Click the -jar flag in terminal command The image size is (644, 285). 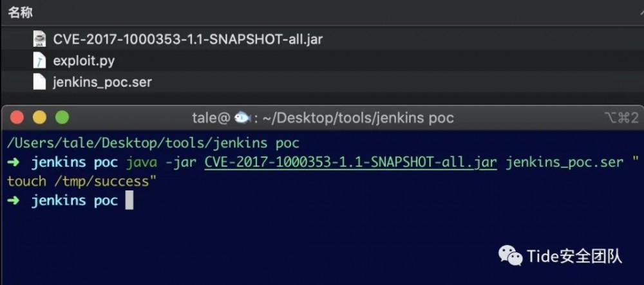click(181, 162)
